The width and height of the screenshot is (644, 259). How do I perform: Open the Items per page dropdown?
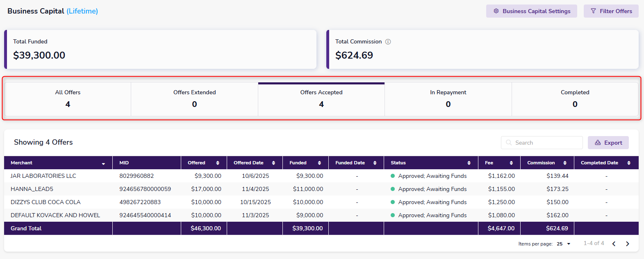click(x=564, y=244)
